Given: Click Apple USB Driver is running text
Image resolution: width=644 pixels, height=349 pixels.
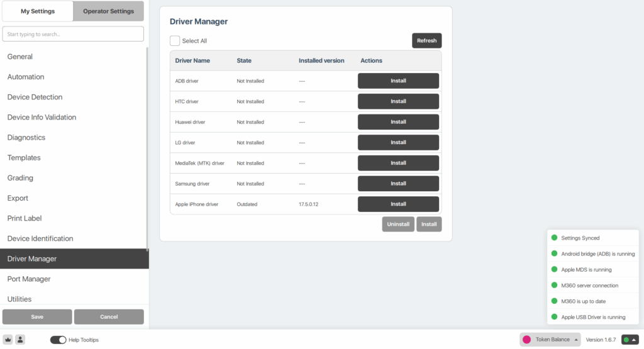Looking at the screenshot, I should (x=593, y=317).
